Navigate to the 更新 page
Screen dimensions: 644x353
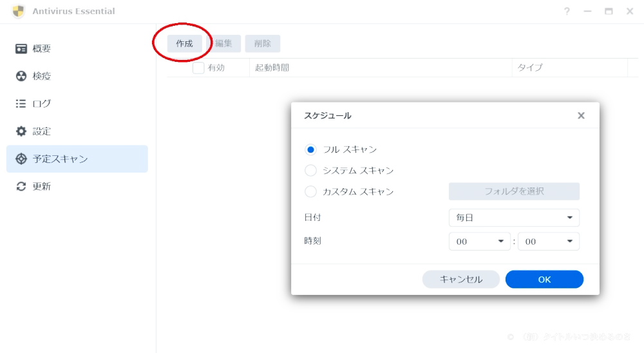point(77,186)
